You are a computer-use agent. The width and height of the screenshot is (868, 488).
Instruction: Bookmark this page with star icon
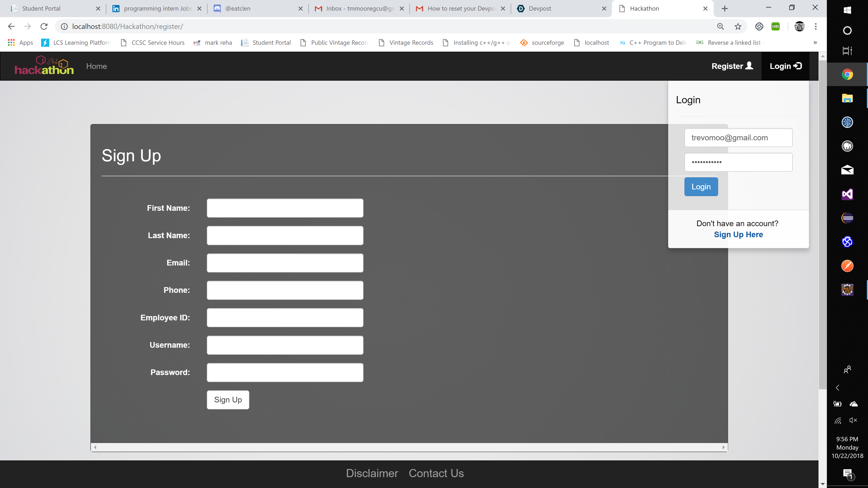738,27
